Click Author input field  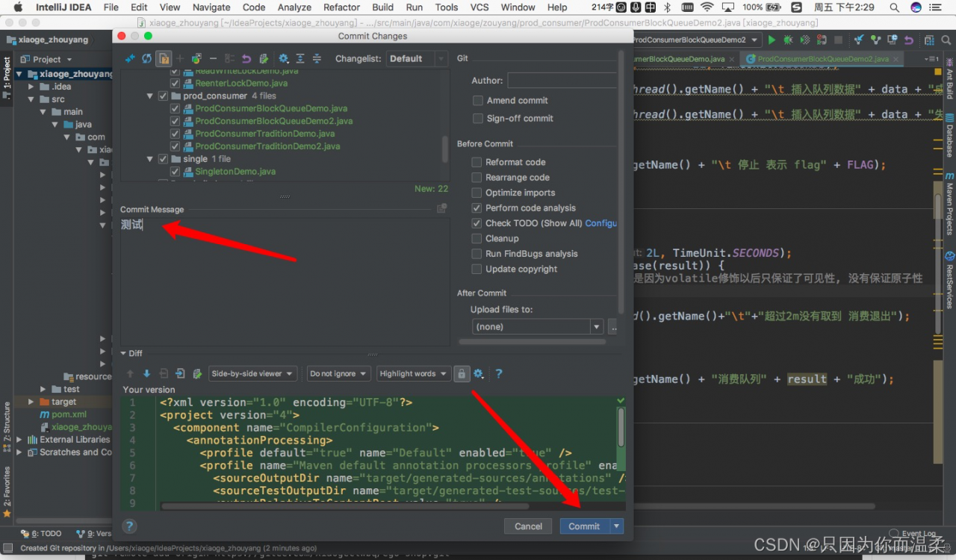pos(562,80)
